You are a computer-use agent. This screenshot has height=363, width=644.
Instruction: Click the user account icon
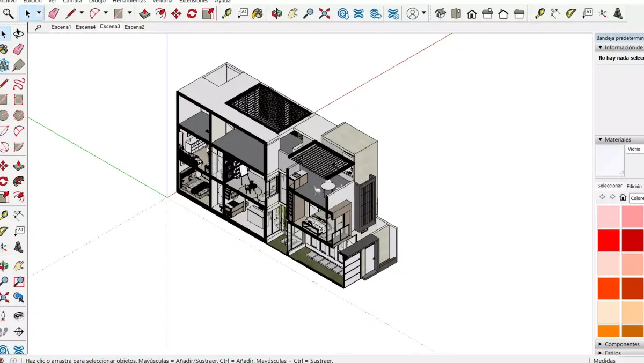[x=413, y=13]
